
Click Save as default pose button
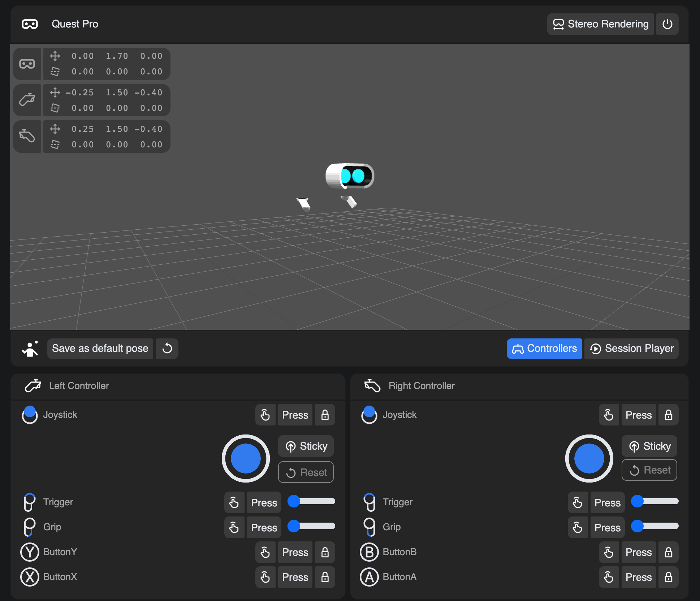pyautogui.click(x=99, y=348)
